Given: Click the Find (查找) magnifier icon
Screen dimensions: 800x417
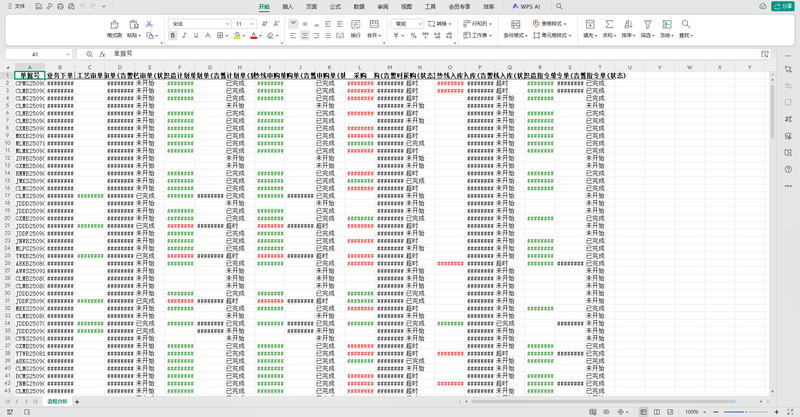Looking at the screenshot, I should click(x=687, y=23).
